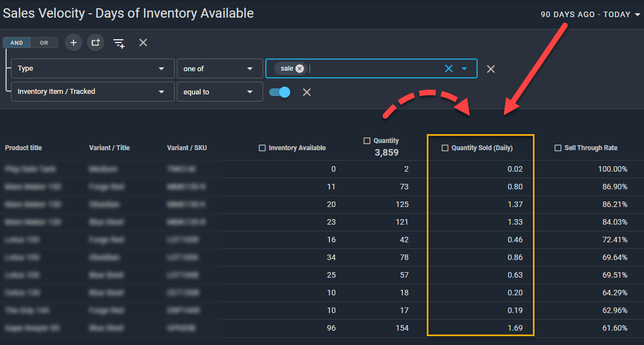This screenshot has width=644, height=345.
Task: Select the OR filter logic button
Action: 44,43
